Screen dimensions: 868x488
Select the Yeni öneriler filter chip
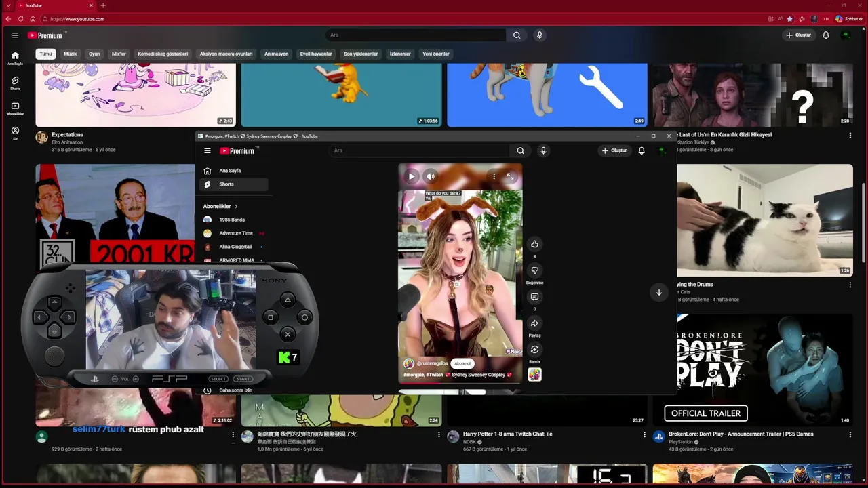(436, 54)
